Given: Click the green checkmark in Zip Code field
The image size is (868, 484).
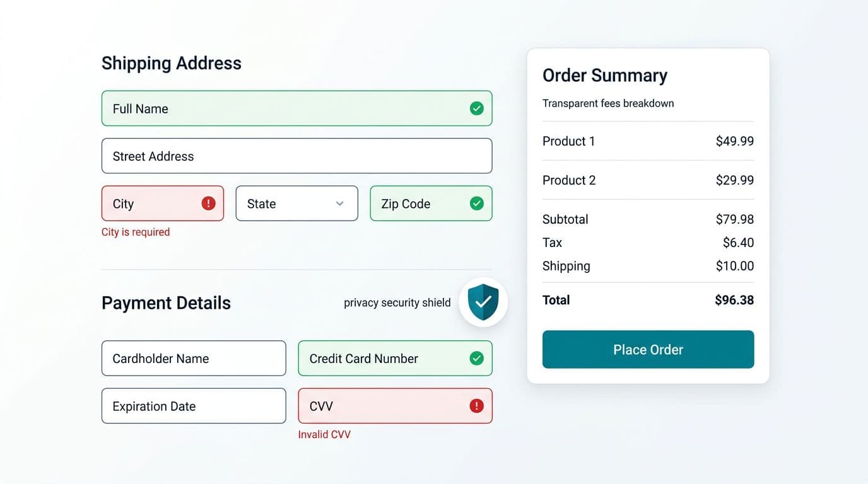Looking at the screenshot, I should 477,203.
